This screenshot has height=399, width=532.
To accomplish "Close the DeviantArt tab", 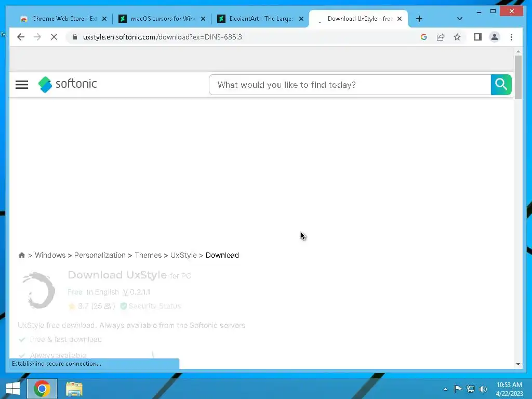I will point(301,19).
